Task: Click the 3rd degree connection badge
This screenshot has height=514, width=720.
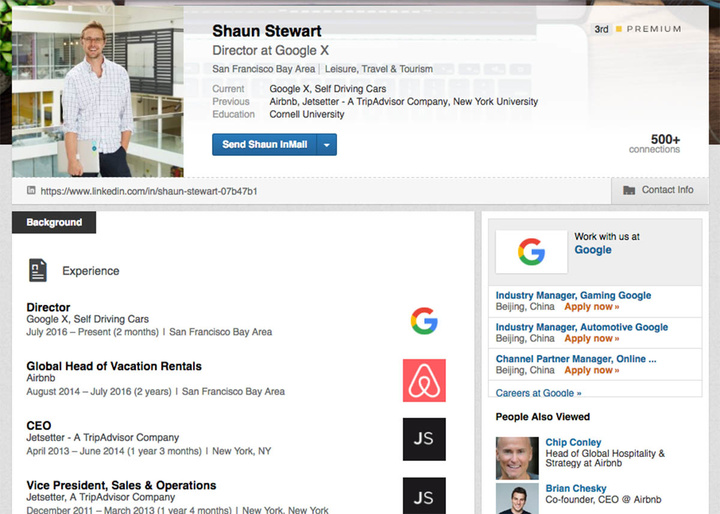Action: (601, 29)
